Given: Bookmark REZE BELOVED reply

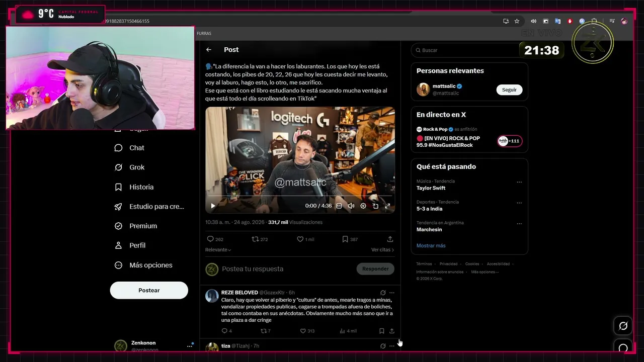Looking at the screenshot, I should [x=381, y=331].
